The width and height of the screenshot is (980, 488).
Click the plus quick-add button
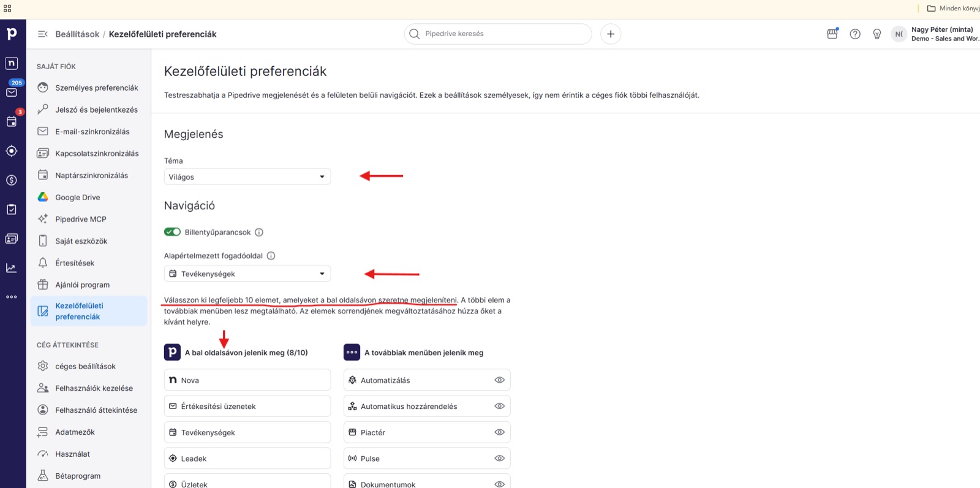coord(611,34)
